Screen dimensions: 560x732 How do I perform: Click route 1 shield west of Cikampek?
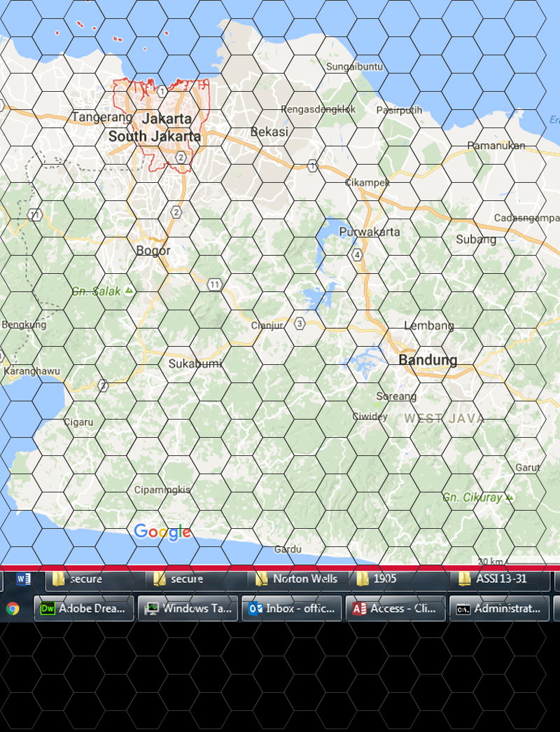[312, 165]
